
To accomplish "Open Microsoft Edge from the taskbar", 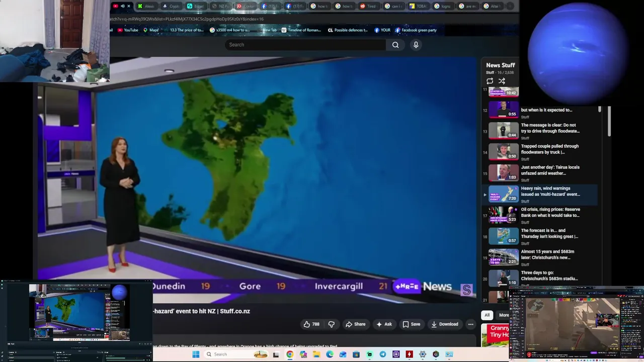I will point(330,354).
